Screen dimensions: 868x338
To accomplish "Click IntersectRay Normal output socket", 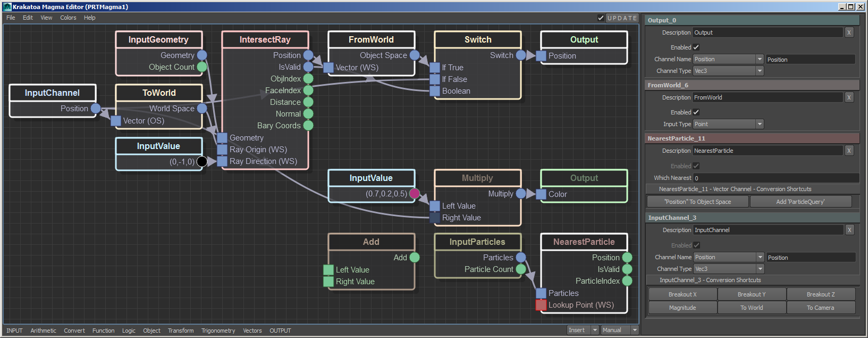I will [308, 113].
